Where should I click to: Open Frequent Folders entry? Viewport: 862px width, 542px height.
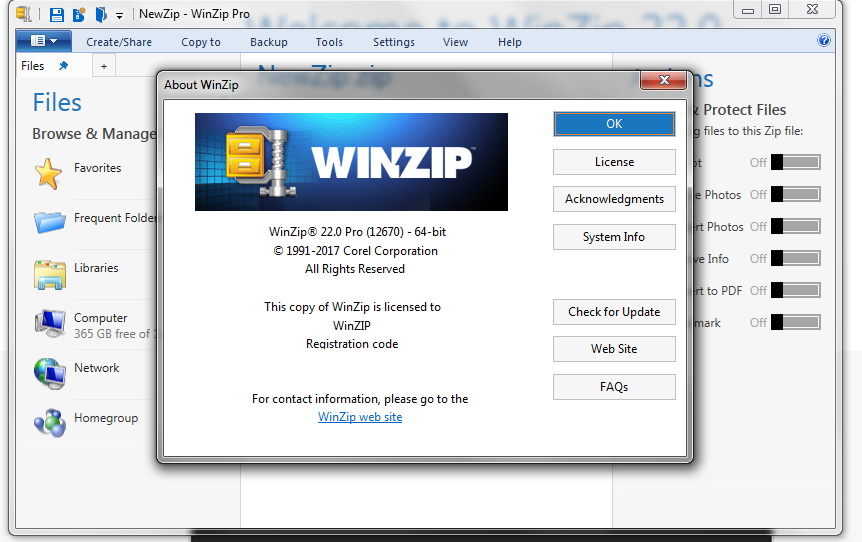(x=115, y=218)
